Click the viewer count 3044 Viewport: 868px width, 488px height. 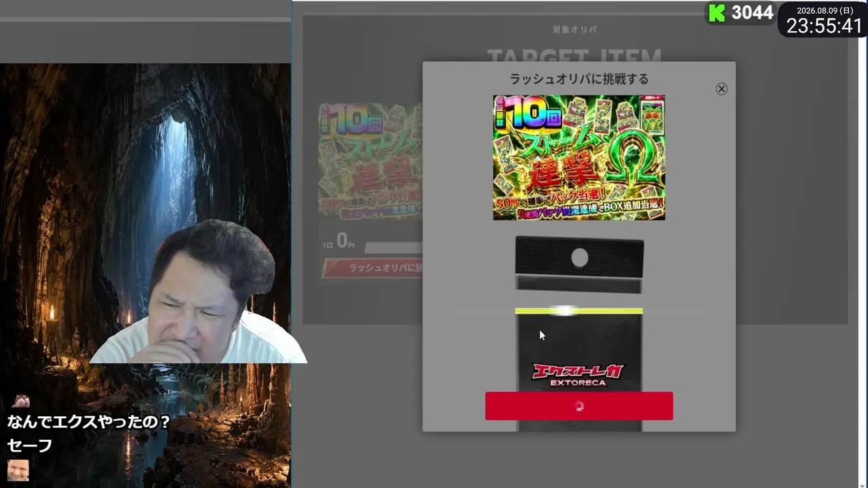coord(752,13)
